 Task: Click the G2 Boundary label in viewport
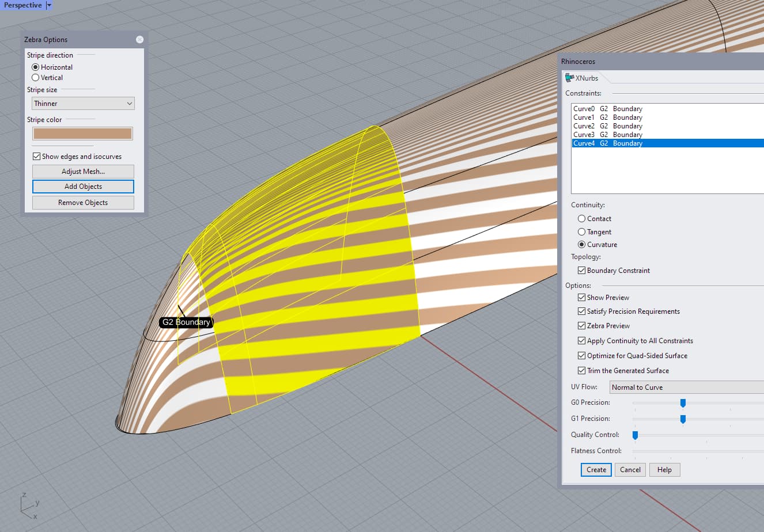pos(186,322)
